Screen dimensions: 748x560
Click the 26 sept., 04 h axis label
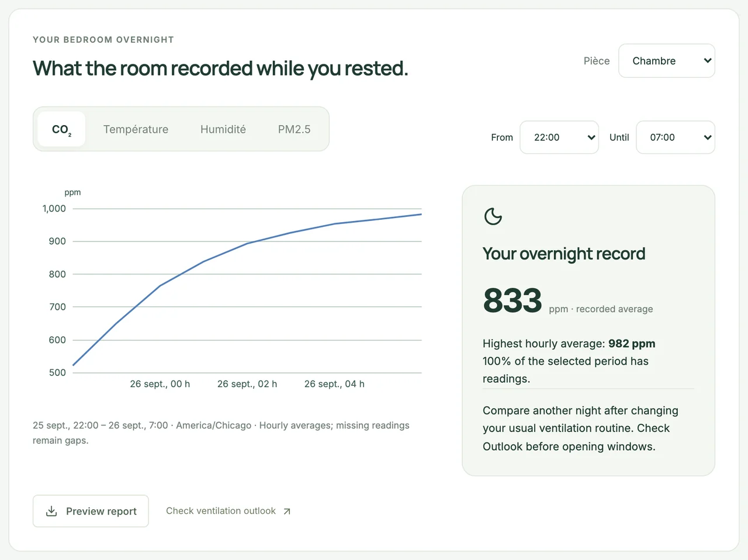(x=334, y=384)
